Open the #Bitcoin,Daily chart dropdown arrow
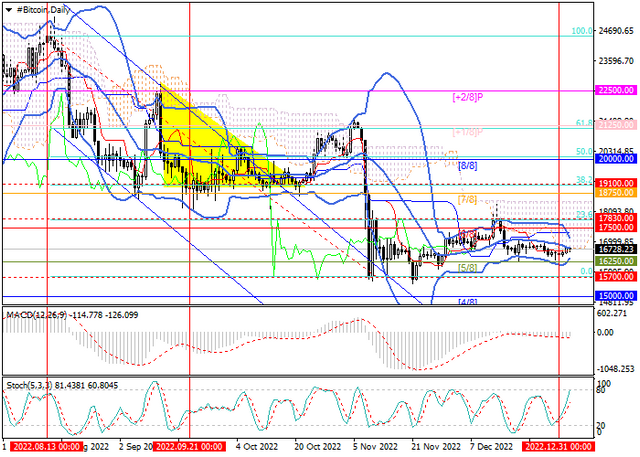Screen dimensions: 640x457 click(x=9, y=10)
